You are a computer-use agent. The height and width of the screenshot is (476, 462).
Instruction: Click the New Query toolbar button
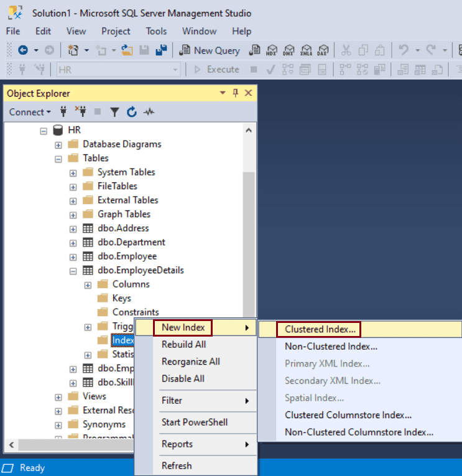(x=210, y=50)
